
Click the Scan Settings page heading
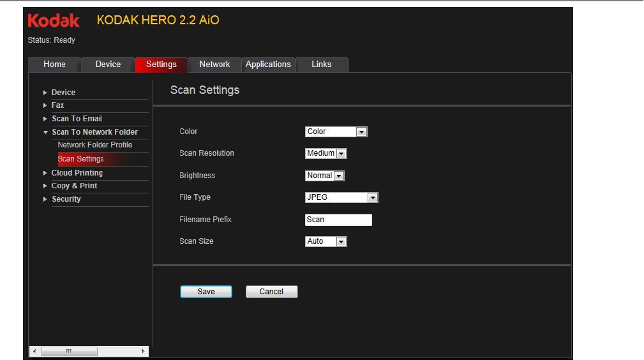(x=204, y=90)
